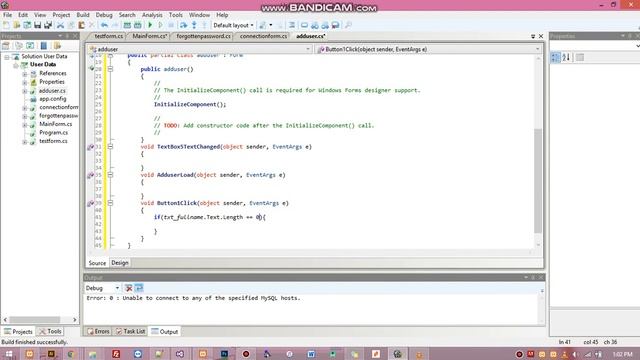Click the Cut scissors icon

click(x=60, y=25)
